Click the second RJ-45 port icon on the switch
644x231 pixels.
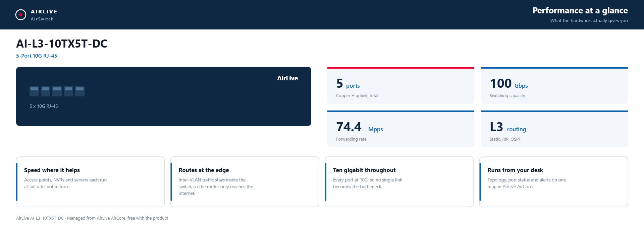coord(46,91)
